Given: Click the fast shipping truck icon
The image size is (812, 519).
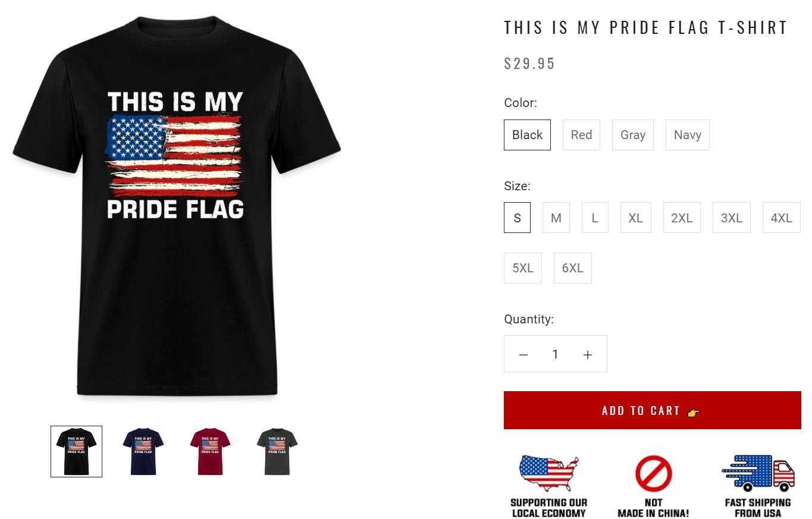Looking at the screenshot, I should pos(758,474).
